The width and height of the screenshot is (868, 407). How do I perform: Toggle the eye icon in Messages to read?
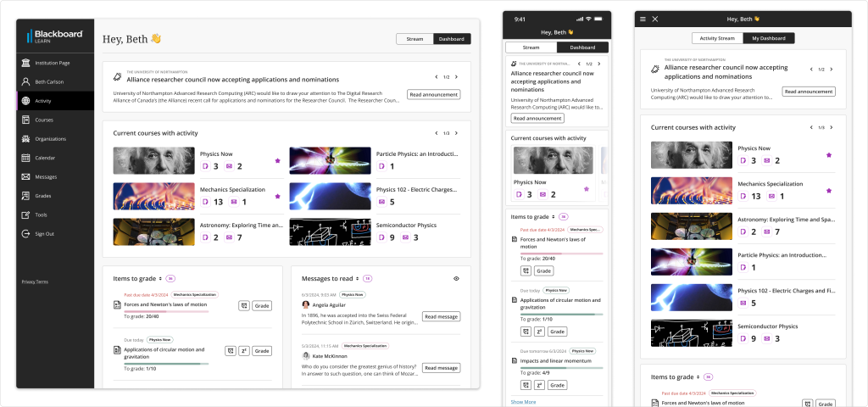456,278
